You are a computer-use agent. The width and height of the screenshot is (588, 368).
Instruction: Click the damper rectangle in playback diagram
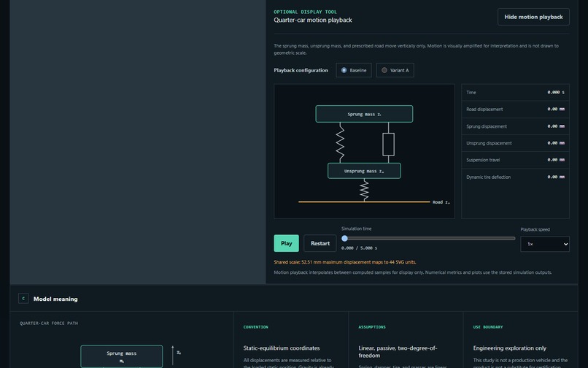point(389,144)
